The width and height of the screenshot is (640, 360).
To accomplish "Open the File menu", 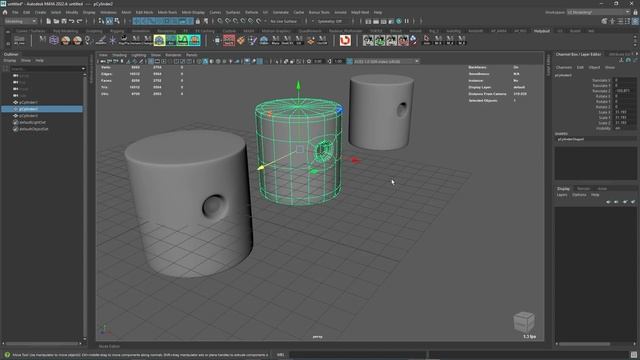I will pos(15,12).
